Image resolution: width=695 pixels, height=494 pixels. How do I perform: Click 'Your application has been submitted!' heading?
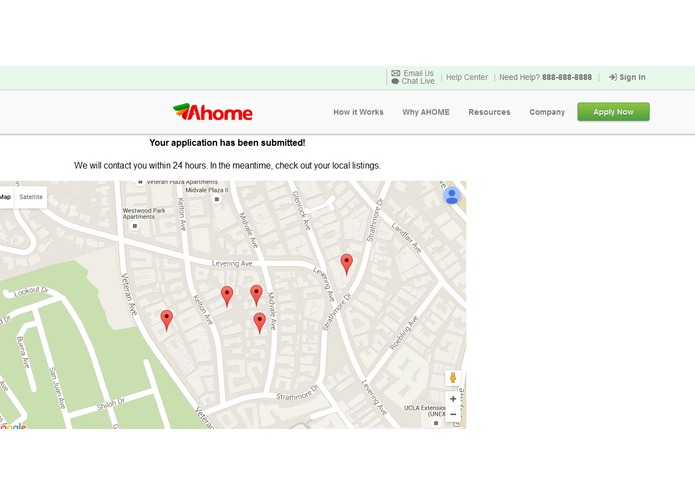[227, 143]
